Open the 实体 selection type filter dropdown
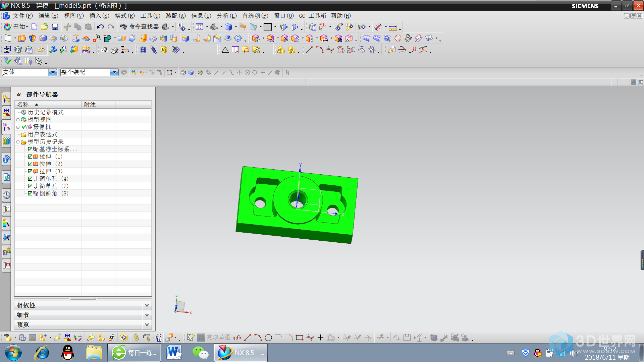 coord(53,72)
